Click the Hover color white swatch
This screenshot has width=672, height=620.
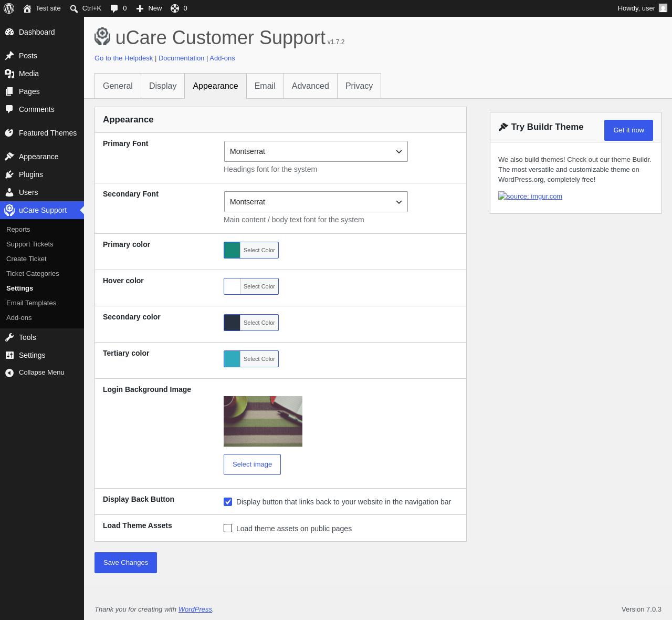(x=232, y=286)
